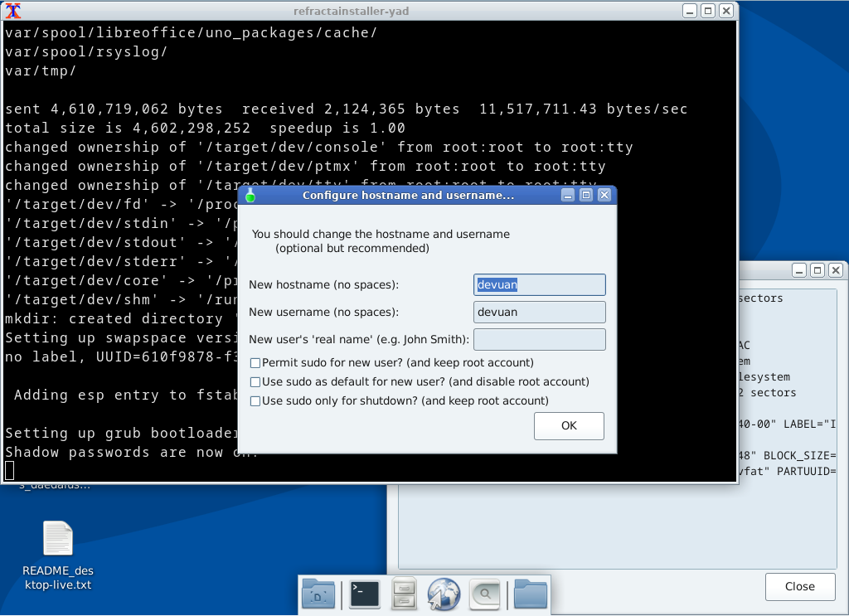Select the 'New username' text field
This screenshot has width=849, height=616.
539,312
